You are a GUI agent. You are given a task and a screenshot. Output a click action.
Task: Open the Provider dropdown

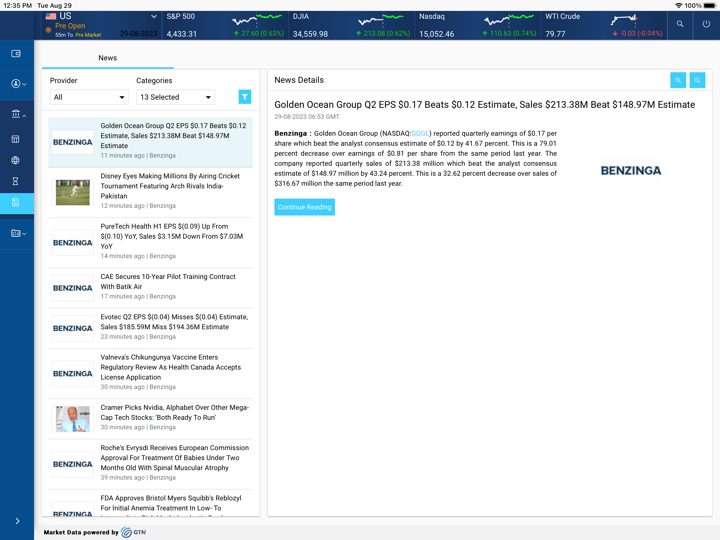coord(89,97)
